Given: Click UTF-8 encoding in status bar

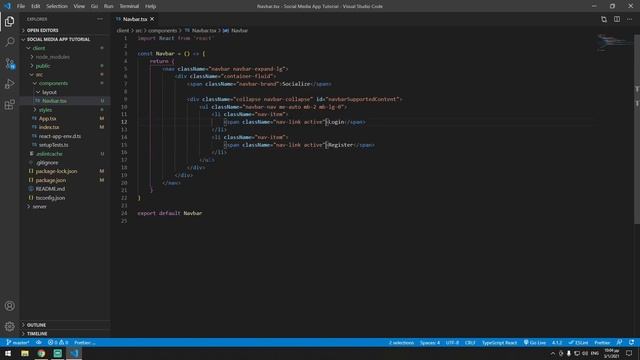Looking at the screenshot, I should (x=452, y=342).
